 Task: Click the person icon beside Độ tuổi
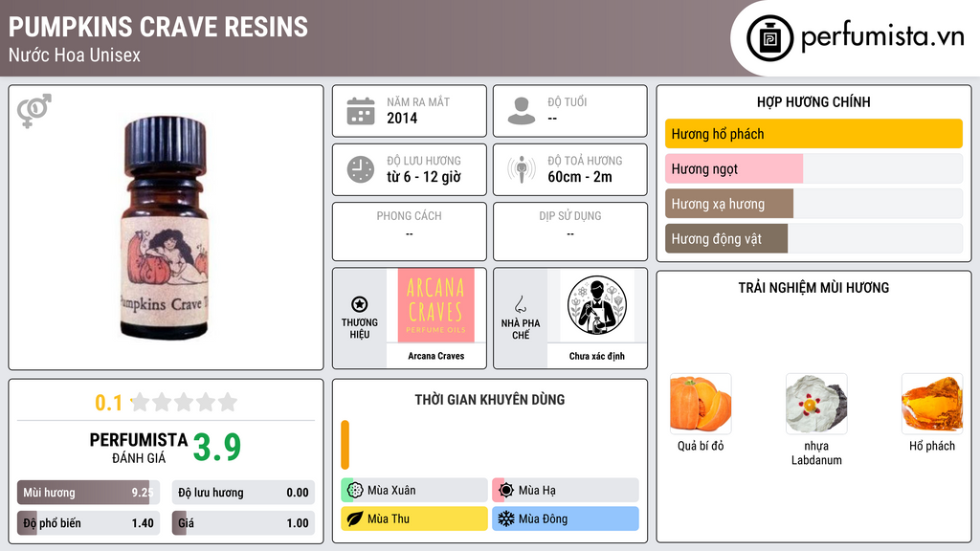522,111
